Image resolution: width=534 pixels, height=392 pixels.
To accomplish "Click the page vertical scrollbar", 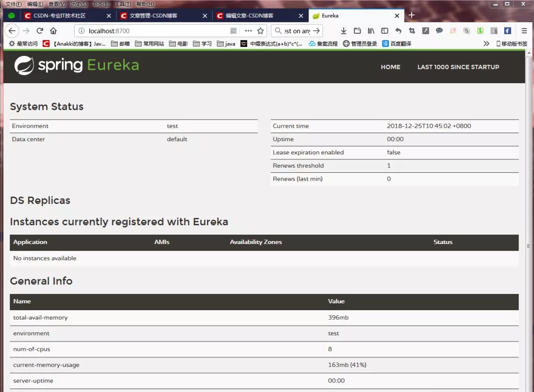I will point(529,245).
